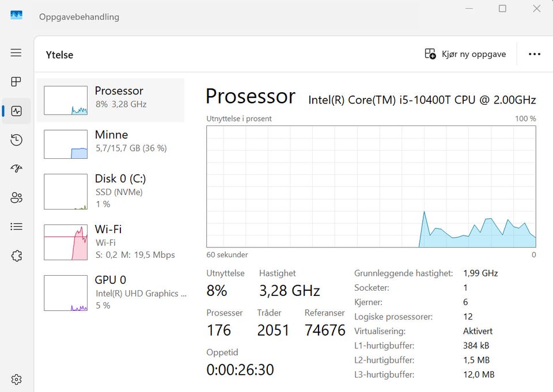553x392 pixels.
Task: Select Prosessor in the performance list
Action: pos(111,101)
